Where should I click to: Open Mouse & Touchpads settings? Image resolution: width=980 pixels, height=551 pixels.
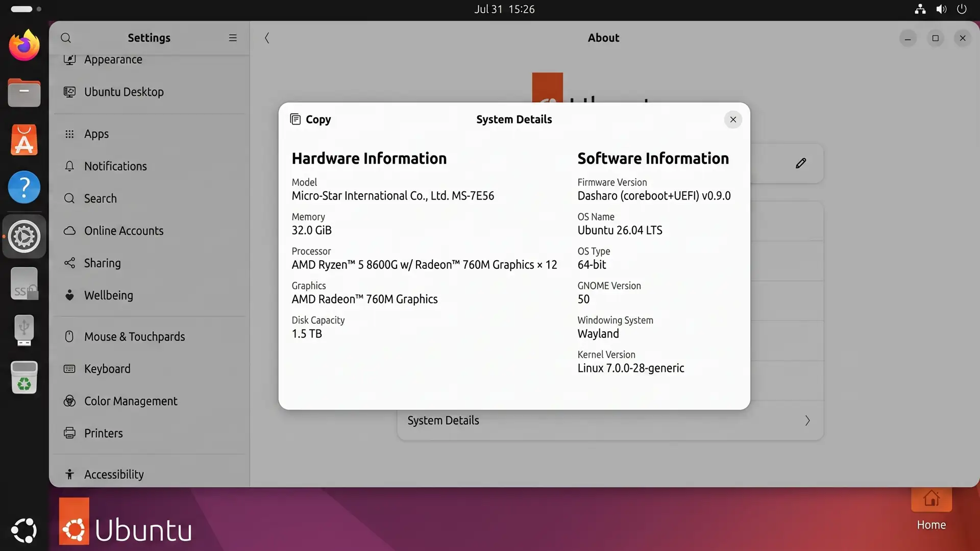point(149,336)
